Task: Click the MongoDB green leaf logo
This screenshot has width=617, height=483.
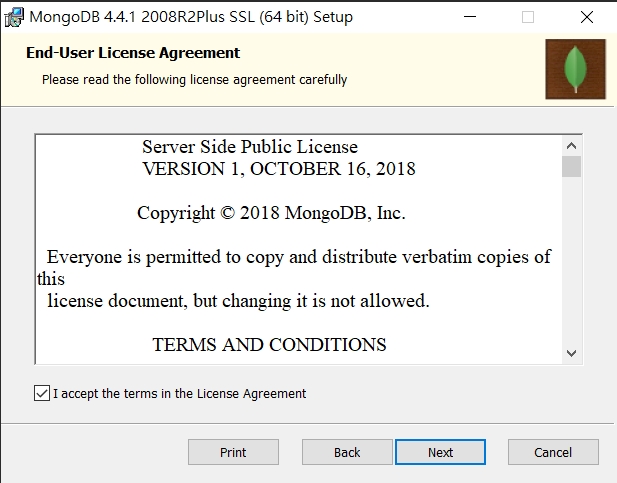Action: click(x=575, y=69)
